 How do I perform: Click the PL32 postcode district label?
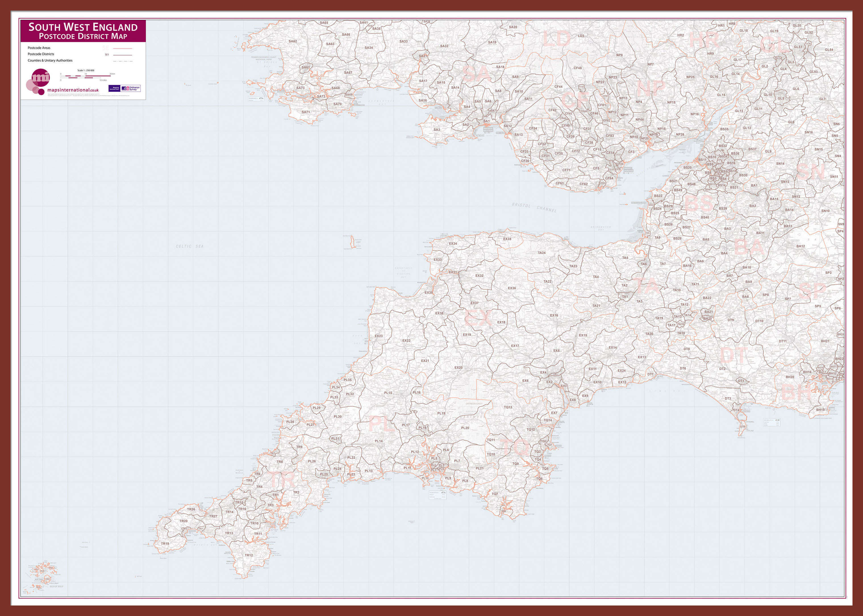click(349, 394)
